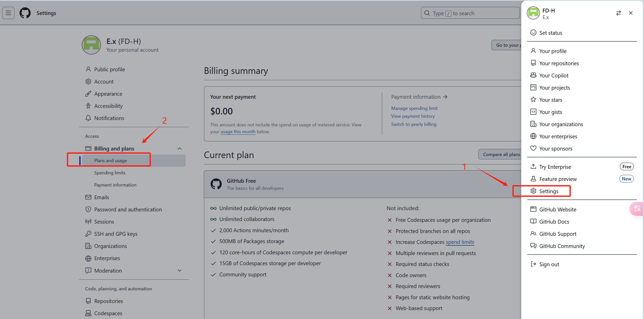Open Spending limits in the sidebar
The width and height of the screenshot is (644, 319).
[110, 173]
